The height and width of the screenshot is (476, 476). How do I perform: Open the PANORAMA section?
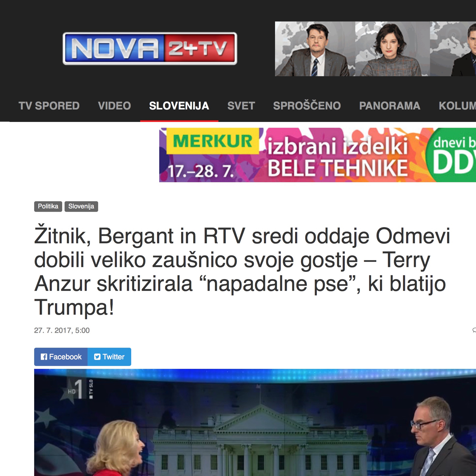(x=390, y=106)
